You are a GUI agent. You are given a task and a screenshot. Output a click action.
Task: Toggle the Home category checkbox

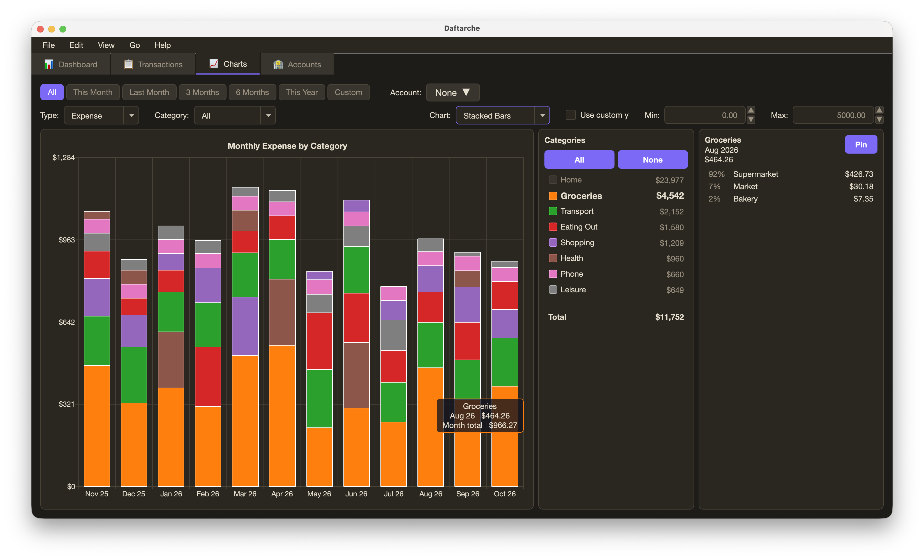[553, 180]
